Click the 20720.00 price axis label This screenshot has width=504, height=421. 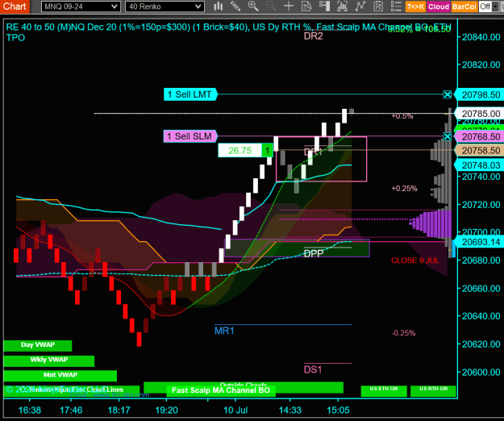[481, 205]
